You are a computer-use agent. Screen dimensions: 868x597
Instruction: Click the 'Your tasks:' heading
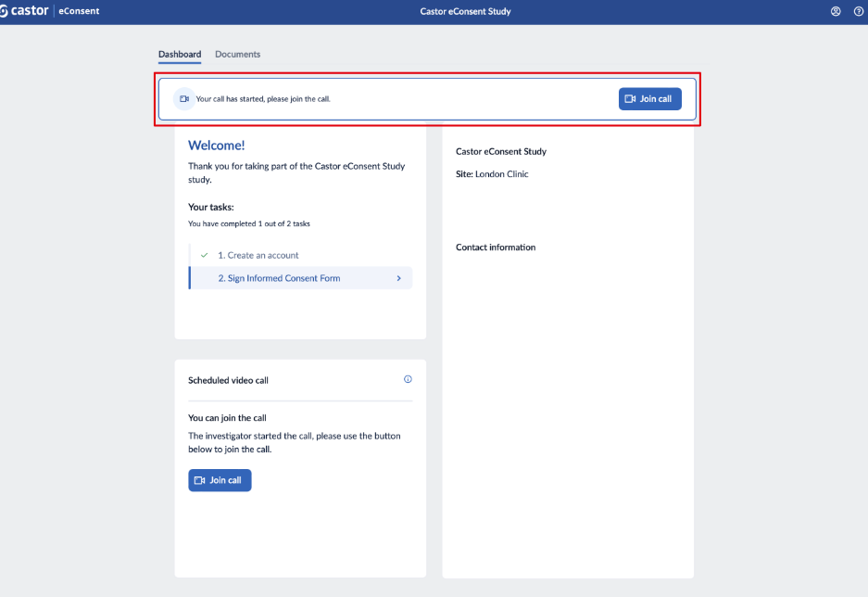click(x=211, y=207)
